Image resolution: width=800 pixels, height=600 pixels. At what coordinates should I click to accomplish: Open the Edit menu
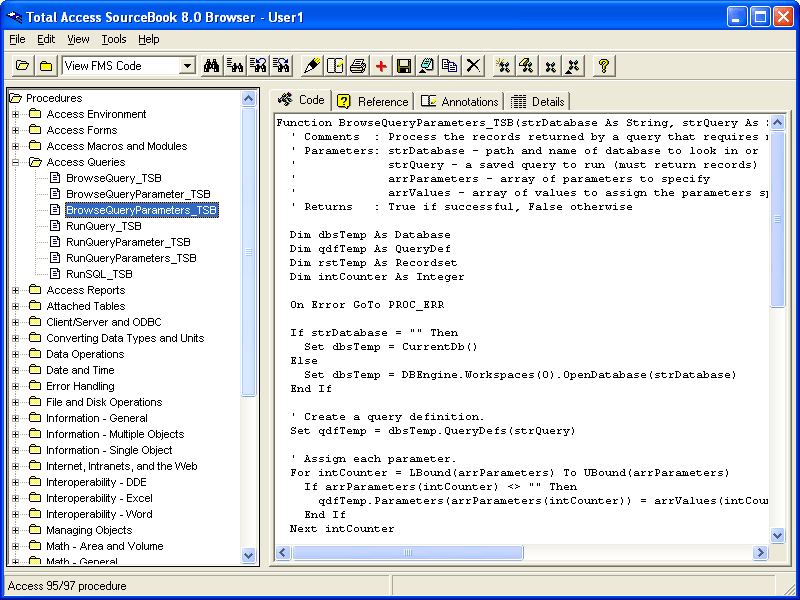[x=46, y=39]
